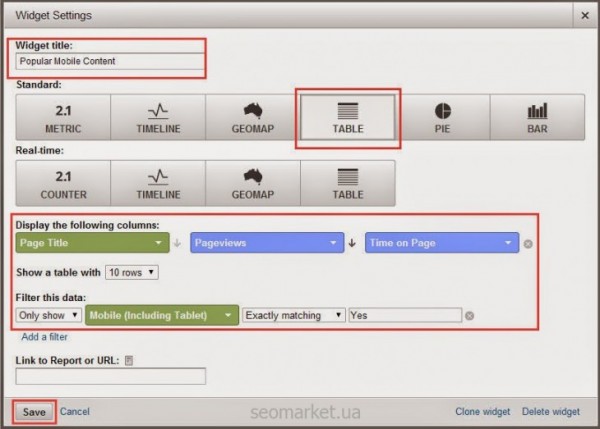Image resolution: width=600 pixels, height=429 pixels.
Task: Open the Link to Report help icon
Action: (129, 360)
